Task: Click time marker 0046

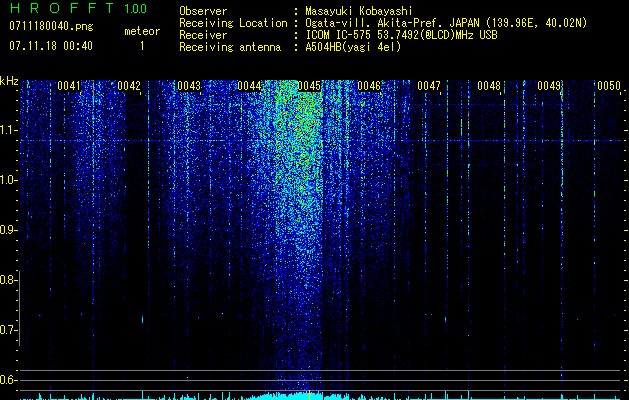Action: pyautogui.click(x=369, y=85)
